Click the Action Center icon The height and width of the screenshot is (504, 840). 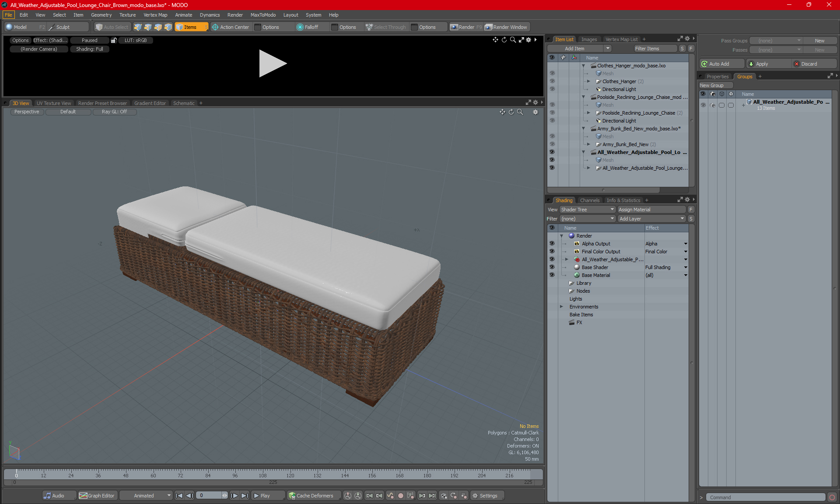pos(215,27)
